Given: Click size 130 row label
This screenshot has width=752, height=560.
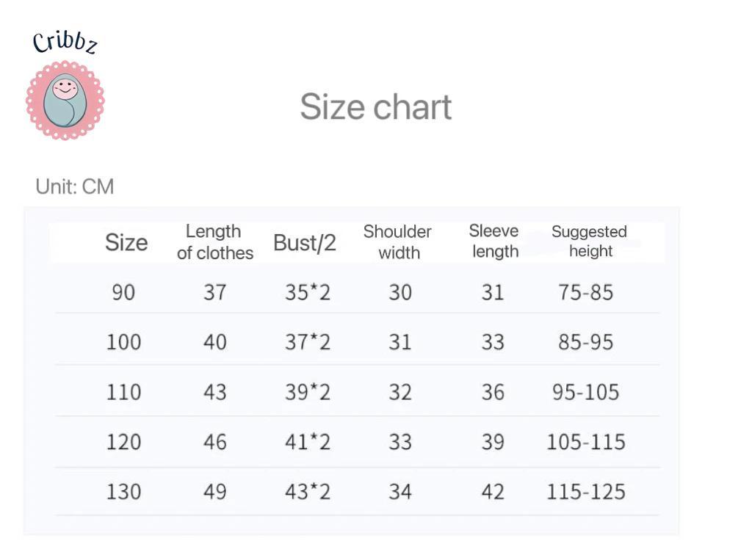Looking at the screenshot, I should click(123, 492).
